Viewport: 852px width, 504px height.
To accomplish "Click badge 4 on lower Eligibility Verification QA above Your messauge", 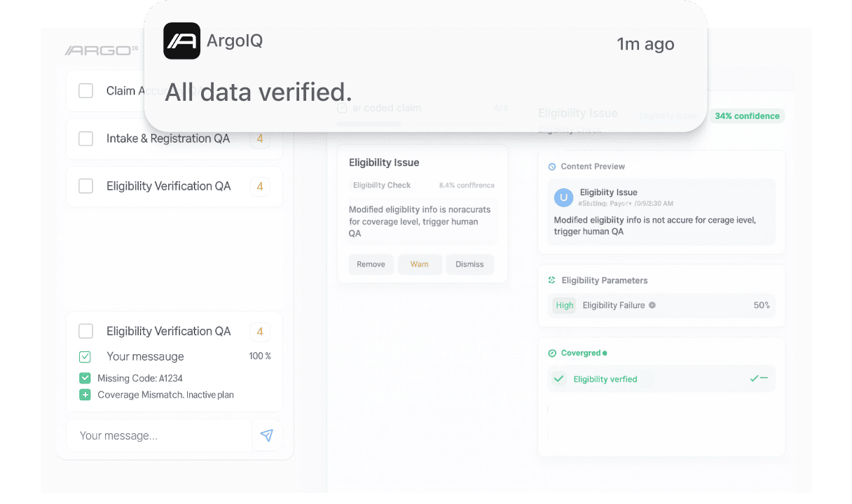I will click(260, 331).
